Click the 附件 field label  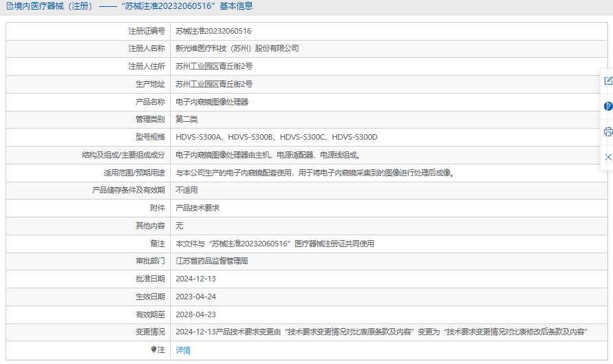[x=158, y=208]
